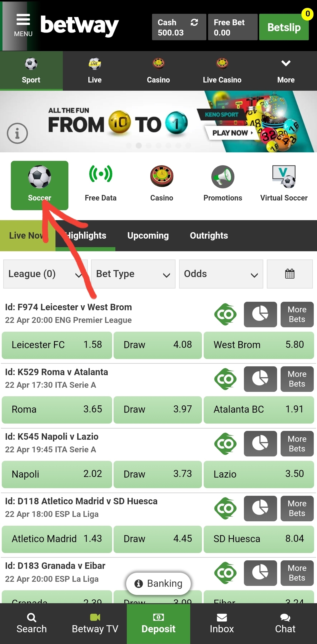Open the Promotions megaphone icon
The width and height of the screenshot is (317, 644).
[223, 177]
